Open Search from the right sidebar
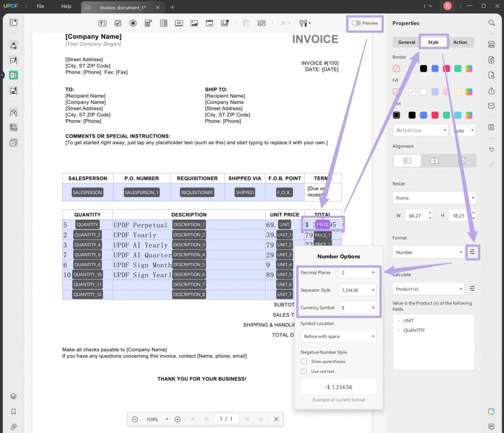504x433 pixels. click(x=491, y=23)
